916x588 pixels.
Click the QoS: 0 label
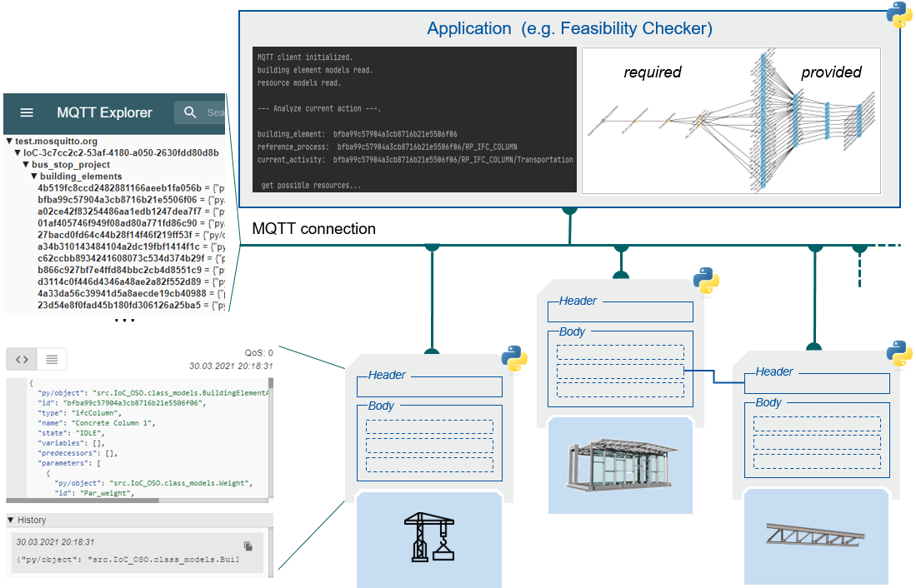click(x=258, y=352)
